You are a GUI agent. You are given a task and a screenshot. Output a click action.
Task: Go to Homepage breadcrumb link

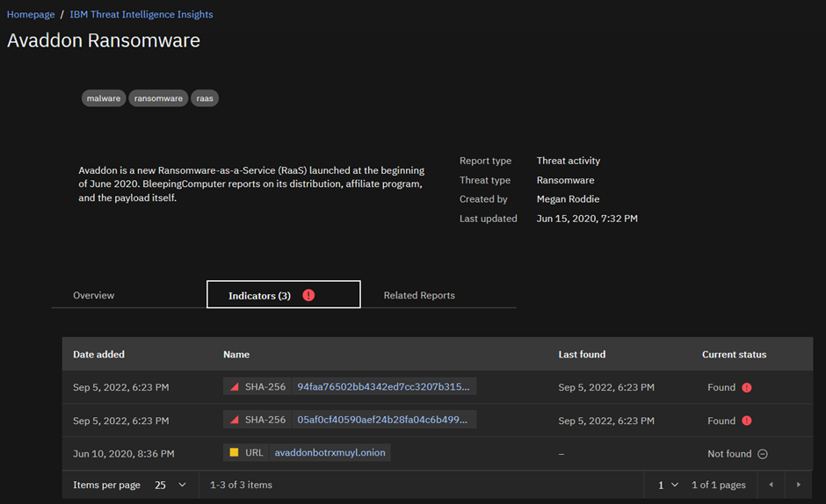[x=31, y=14]
